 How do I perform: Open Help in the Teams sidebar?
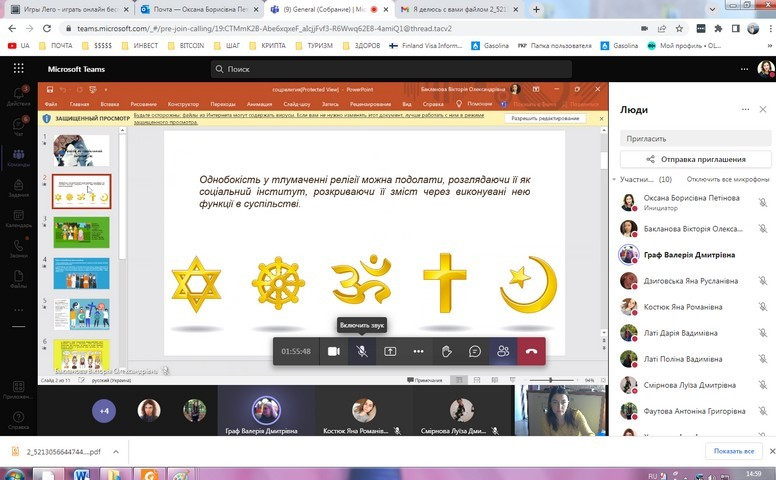tap(18, 420)
